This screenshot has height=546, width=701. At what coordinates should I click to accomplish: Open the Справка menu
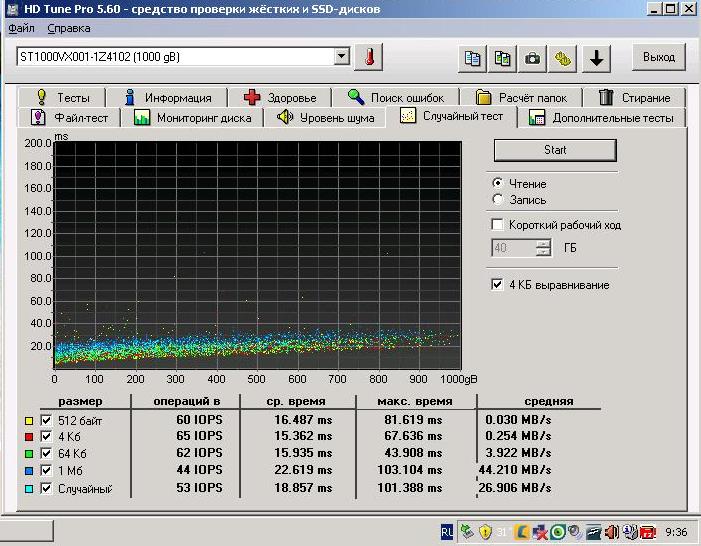coord(68,28)
